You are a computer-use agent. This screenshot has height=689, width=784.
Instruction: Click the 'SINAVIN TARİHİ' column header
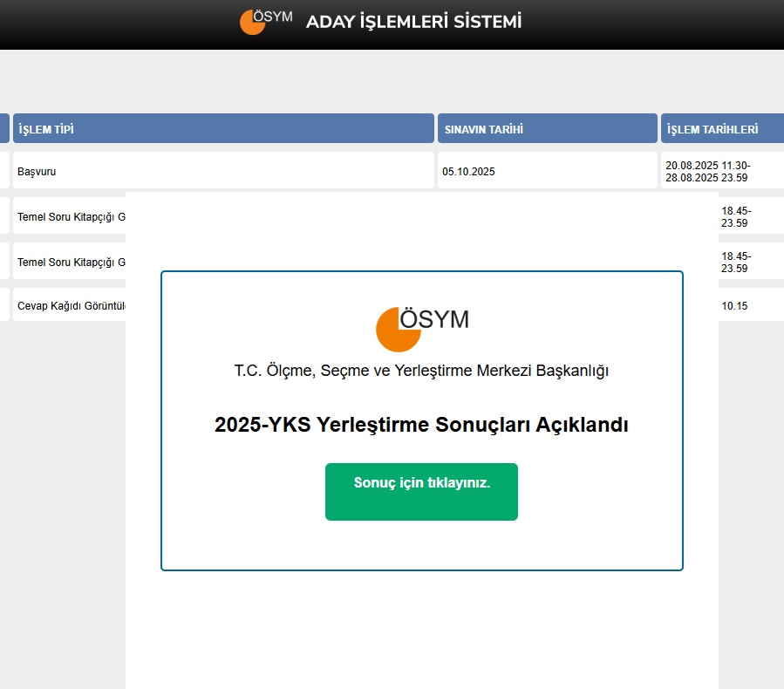coord(548,128)
